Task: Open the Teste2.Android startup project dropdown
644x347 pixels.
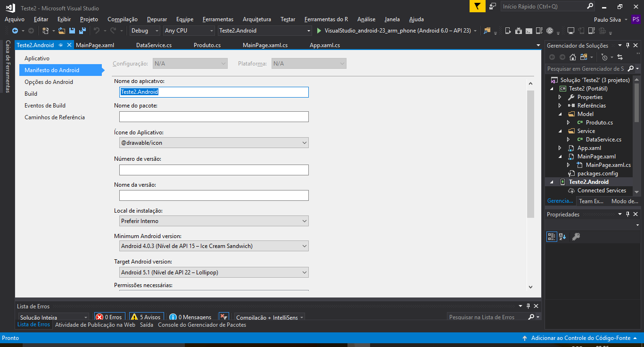Action: [264, 31]
